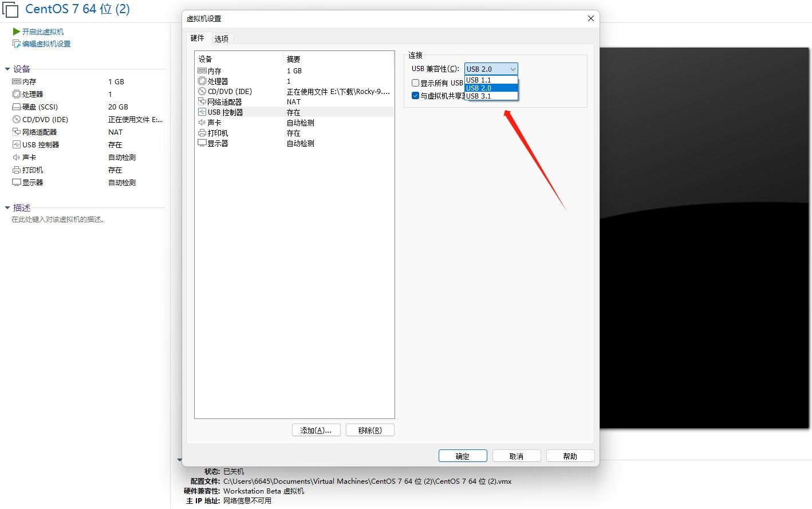The height and width of the screenshot is (509, 812).
Task: Switch to the 选项 tab
Action: pyautogui.click(x=222, y=38)
